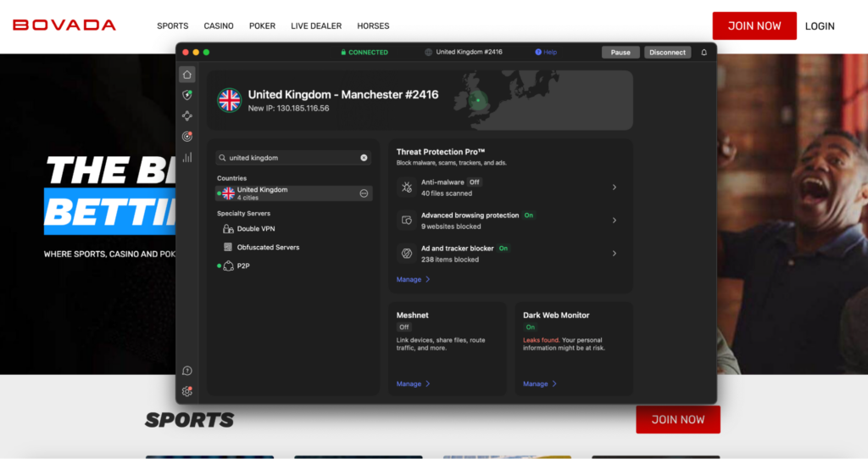Viewport: 868px width, 459px height.
Task: Open POKER menu on Bovada site
Action: [x=263, y=26]
